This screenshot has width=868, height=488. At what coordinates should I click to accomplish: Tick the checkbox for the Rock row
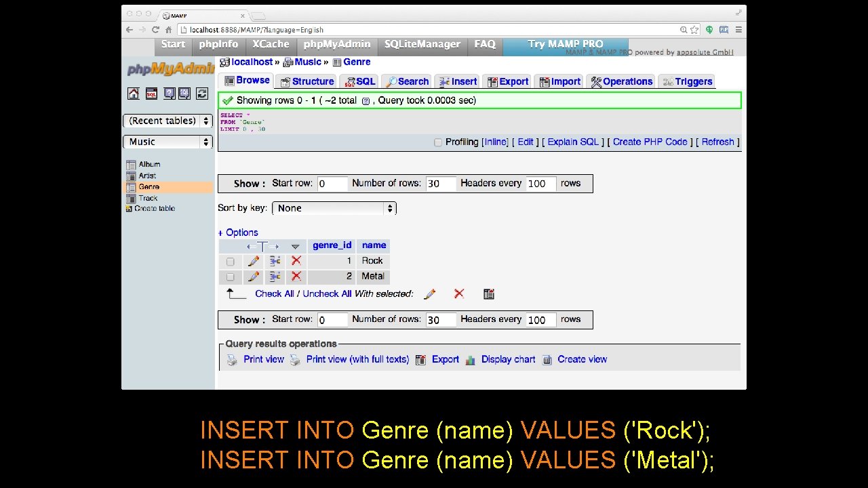(230, 262)
